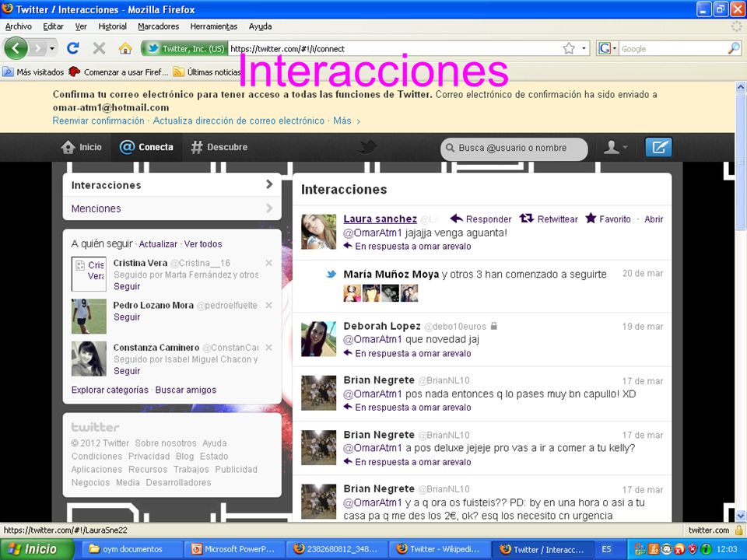The image size is (747, 560).
Task: Open the Archivo menu
Action: click(18, 26)
